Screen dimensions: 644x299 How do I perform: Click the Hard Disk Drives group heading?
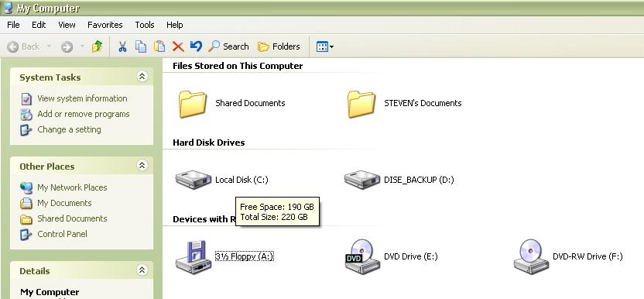[209, 143]
